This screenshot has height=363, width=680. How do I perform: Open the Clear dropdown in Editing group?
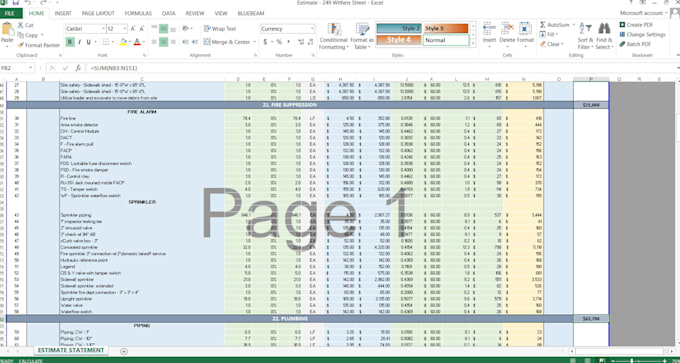[x=551, y=44]
